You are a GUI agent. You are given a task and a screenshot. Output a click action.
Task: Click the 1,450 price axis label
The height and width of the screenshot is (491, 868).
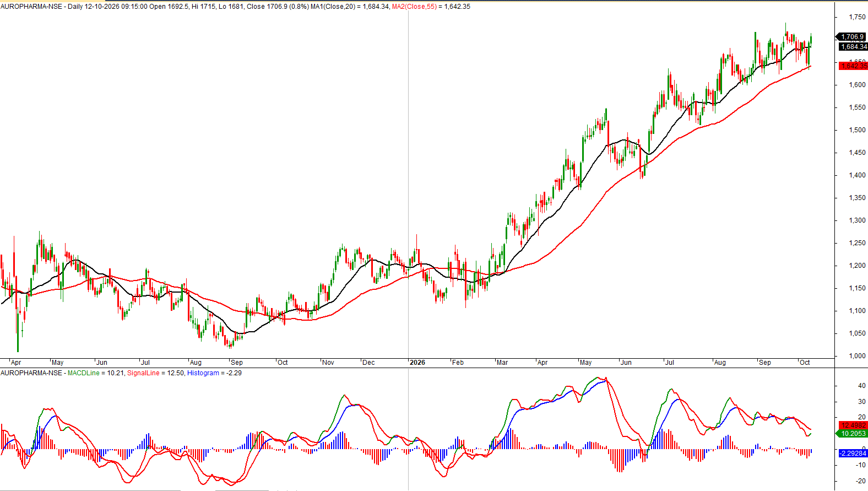coord(857,153)
